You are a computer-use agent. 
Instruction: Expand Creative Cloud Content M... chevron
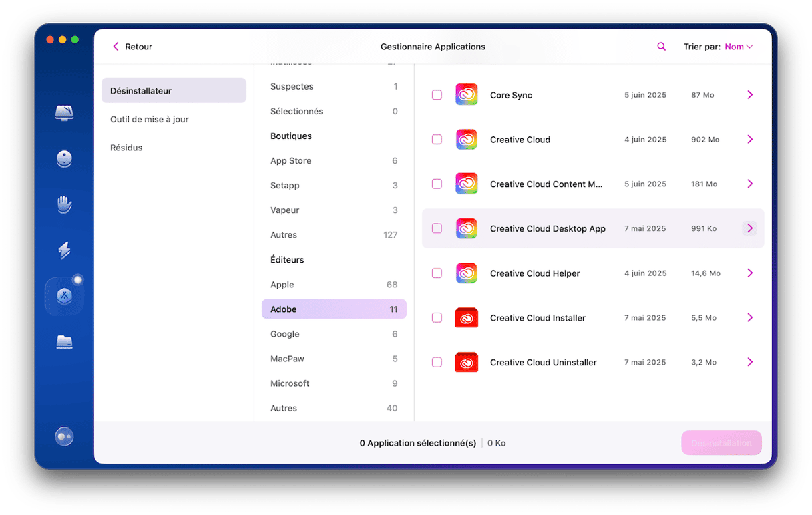click(x=750, y=184)
